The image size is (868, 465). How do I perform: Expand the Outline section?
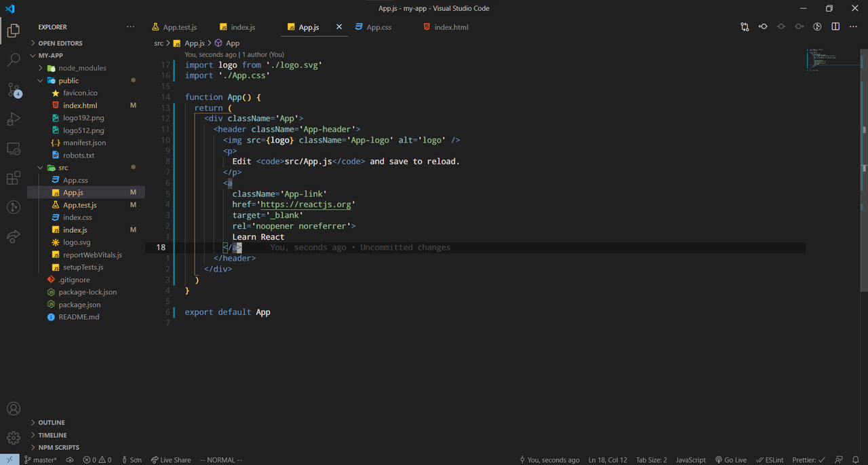click(86, 422)
